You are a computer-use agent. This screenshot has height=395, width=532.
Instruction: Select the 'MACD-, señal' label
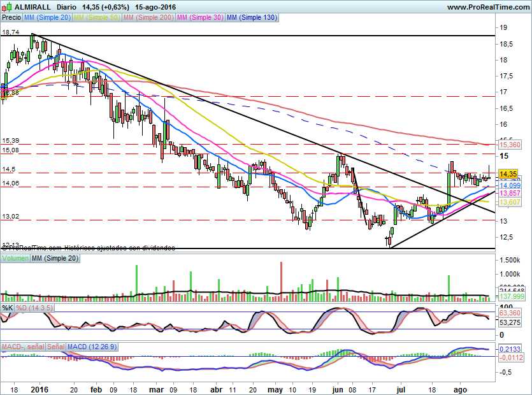pyautogui.click(x=23, y=347)
